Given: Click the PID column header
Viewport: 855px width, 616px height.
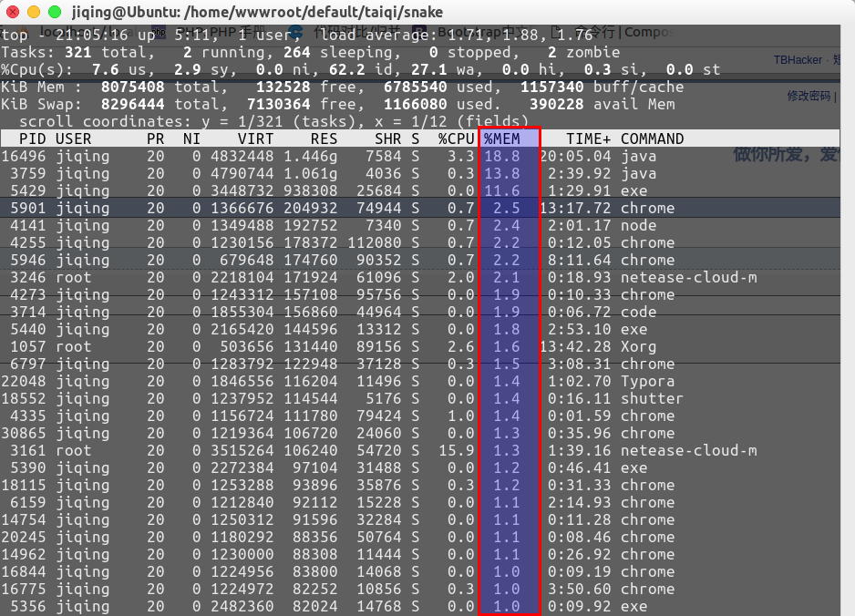Looking at the screenshot, I should tap(33, 139).
